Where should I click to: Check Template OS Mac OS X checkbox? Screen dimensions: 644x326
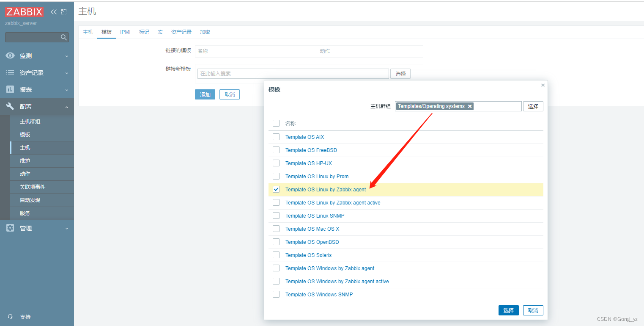(x=276, y=229)
